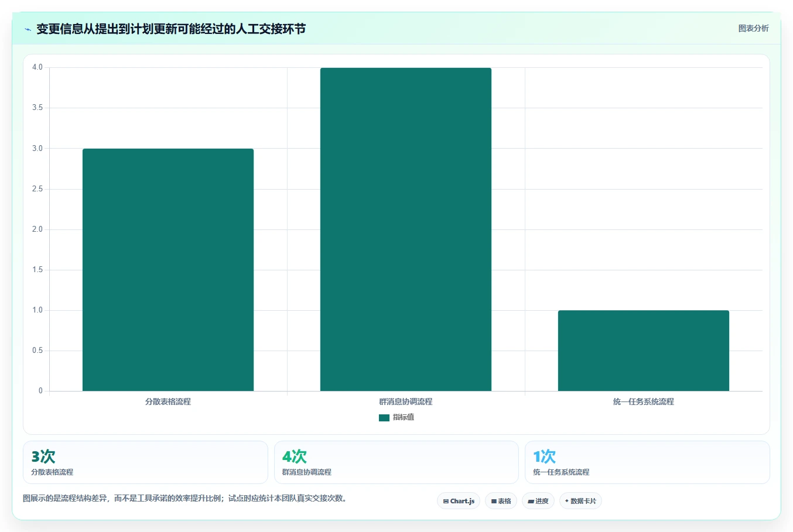Click the 4次 data card
The image size is (793, 532).
[x=396, y=462]
